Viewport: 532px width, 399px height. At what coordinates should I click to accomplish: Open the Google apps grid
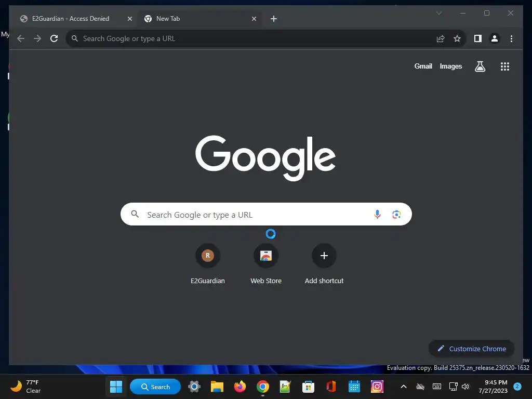(x=505, y=66)
